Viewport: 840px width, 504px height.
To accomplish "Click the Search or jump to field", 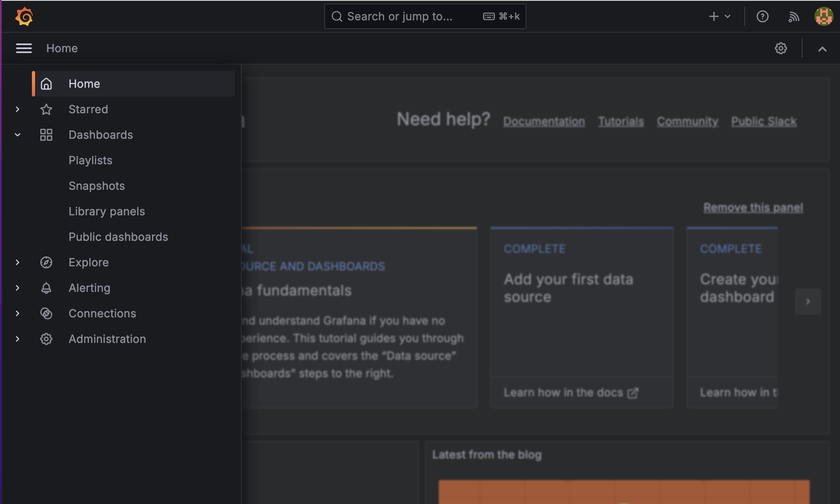I will tap(425, 16).
